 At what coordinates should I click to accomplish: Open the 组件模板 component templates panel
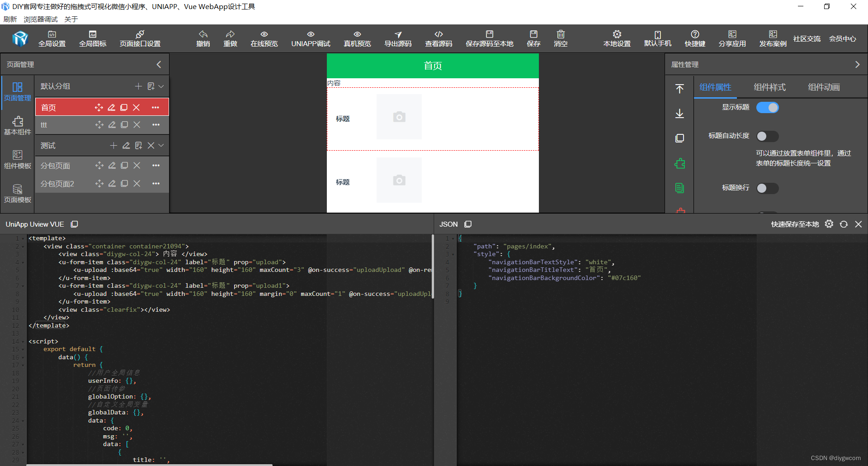tap(17, 159)
